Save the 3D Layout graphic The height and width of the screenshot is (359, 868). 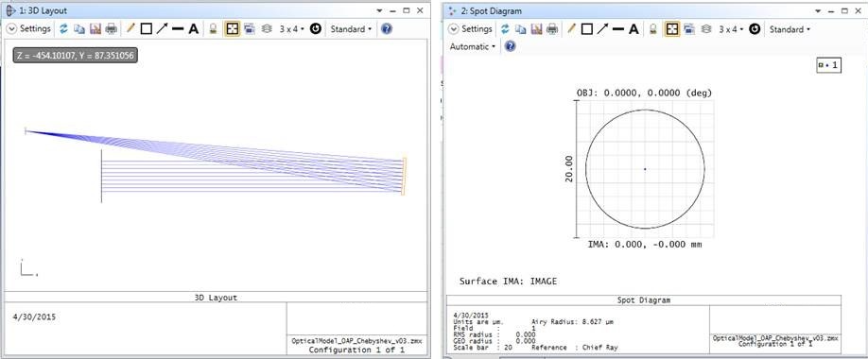click(x=95, y=28)
